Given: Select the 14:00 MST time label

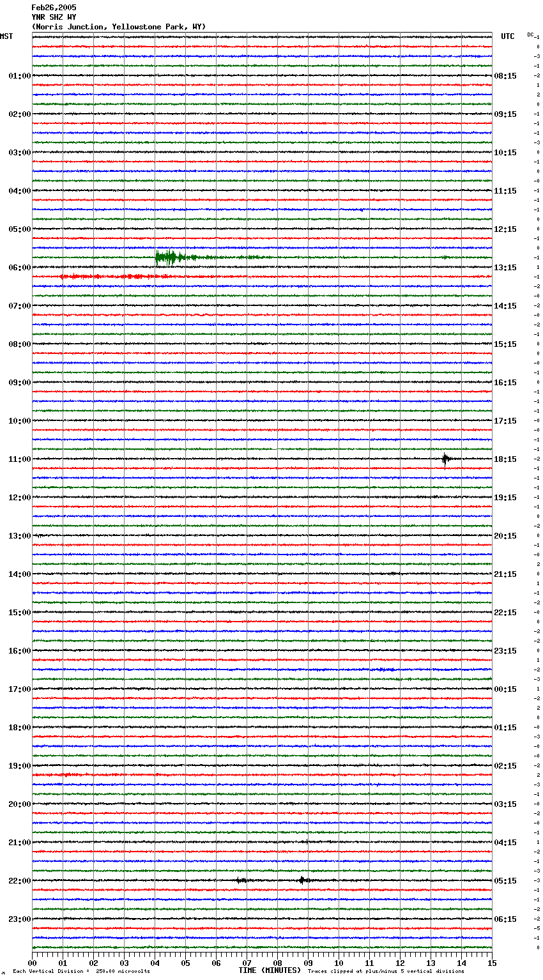Looking at the screenshot, I should pyautogui.click(x=20, y=574).
